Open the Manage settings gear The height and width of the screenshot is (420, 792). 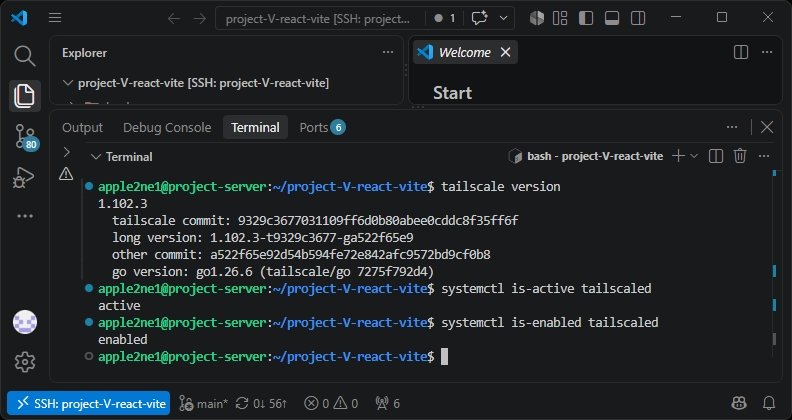tap(25, 362)
